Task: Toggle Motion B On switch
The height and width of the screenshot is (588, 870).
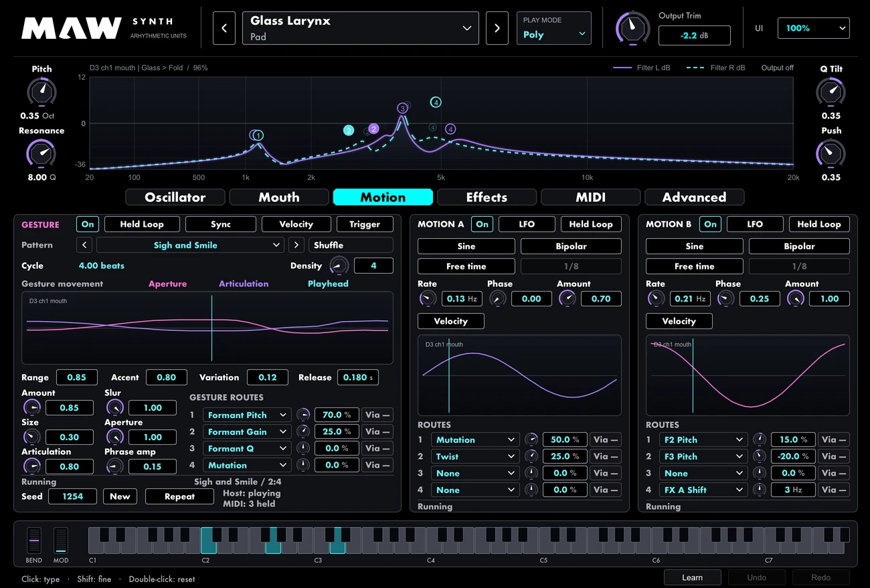Action: point(710,224)
